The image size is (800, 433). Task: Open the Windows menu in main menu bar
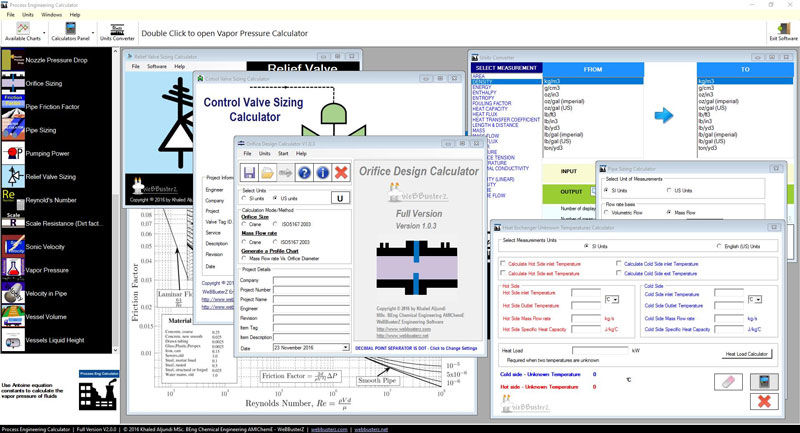(51, 16)
